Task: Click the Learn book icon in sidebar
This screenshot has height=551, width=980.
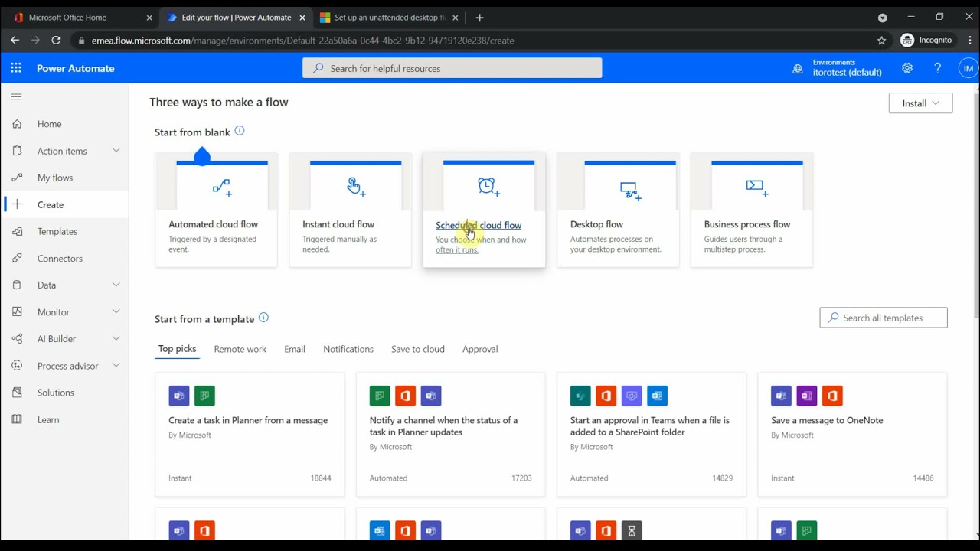Action: coord(17,419)
